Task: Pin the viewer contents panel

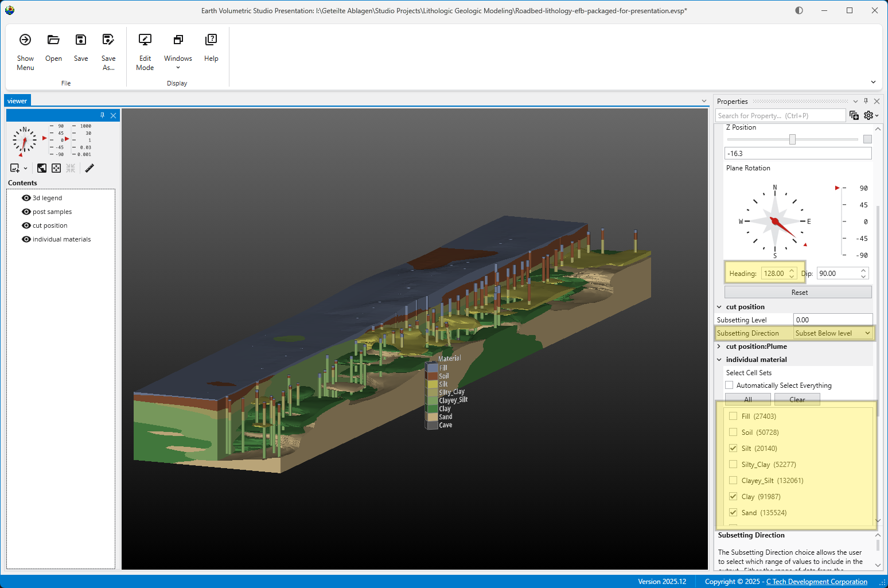Action: (x=103, y=115)
